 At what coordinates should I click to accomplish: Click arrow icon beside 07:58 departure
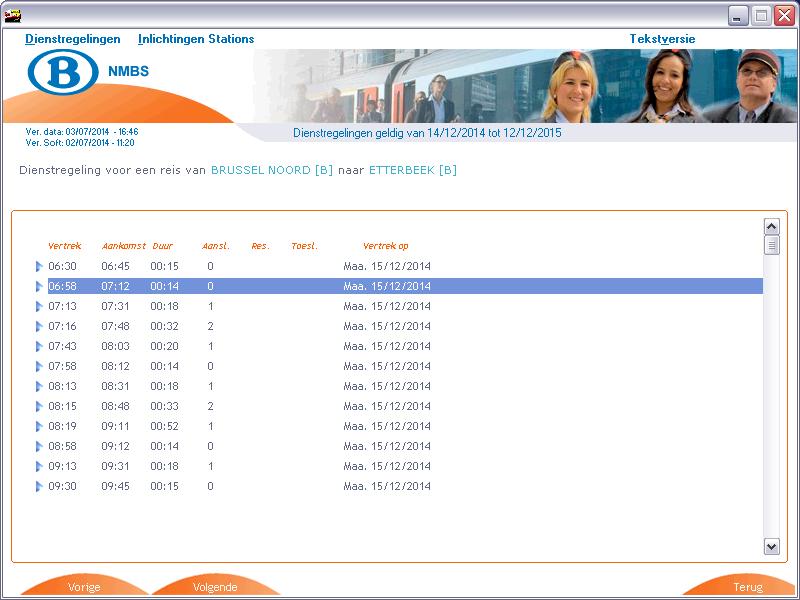[x=39, y=367]
